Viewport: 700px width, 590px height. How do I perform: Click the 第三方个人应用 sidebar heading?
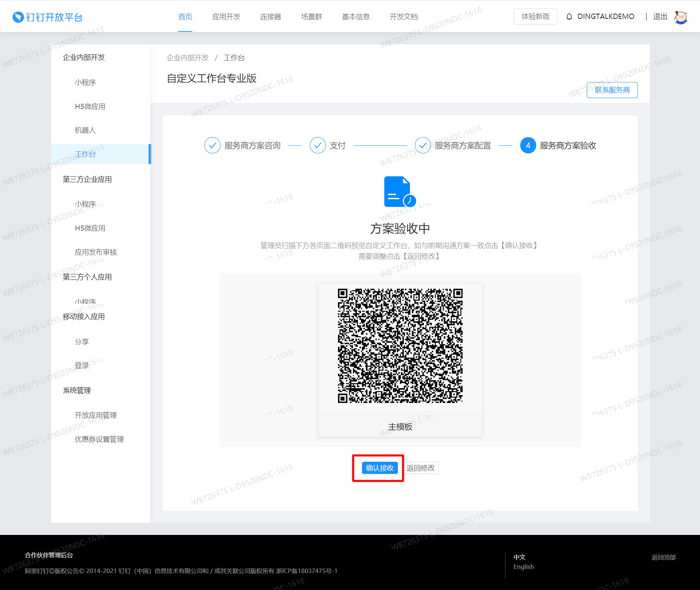coord(87,277)
